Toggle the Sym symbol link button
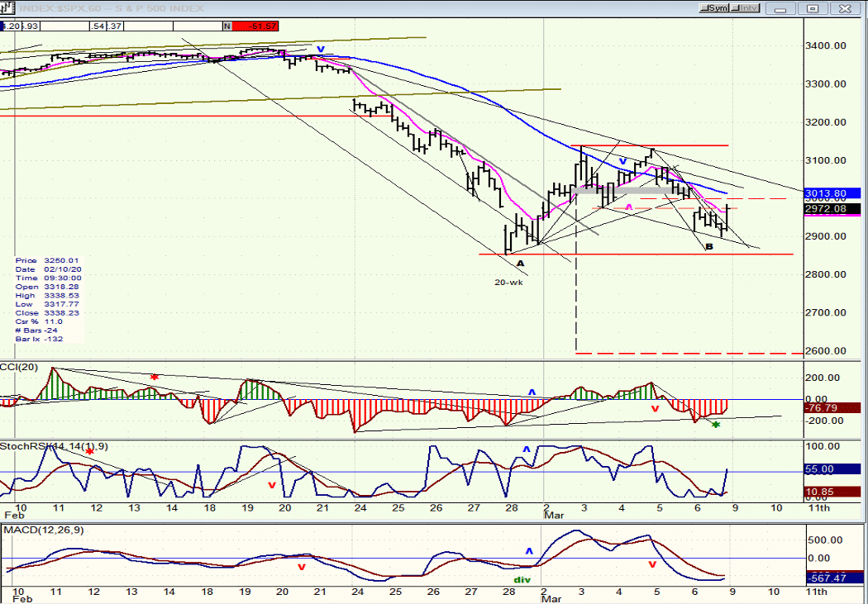The image size is (868, 604). click(714, 8)
